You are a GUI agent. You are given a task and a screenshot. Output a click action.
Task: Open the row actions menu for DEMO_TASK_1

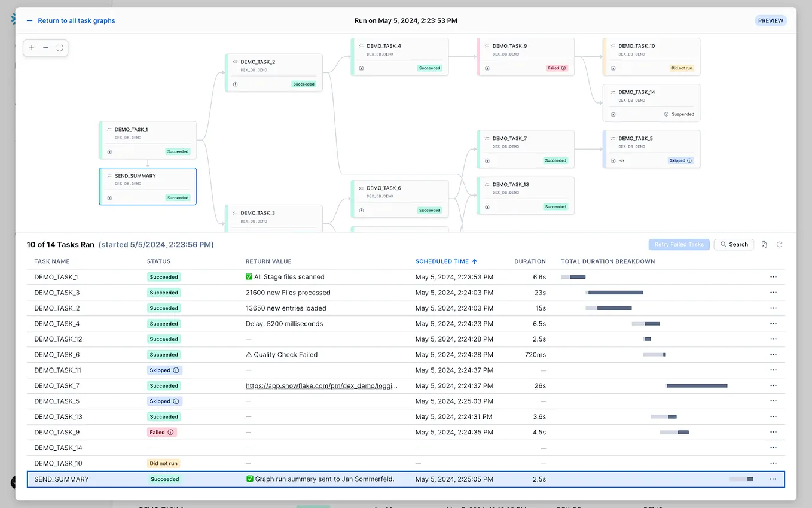[x=774, y=277]
